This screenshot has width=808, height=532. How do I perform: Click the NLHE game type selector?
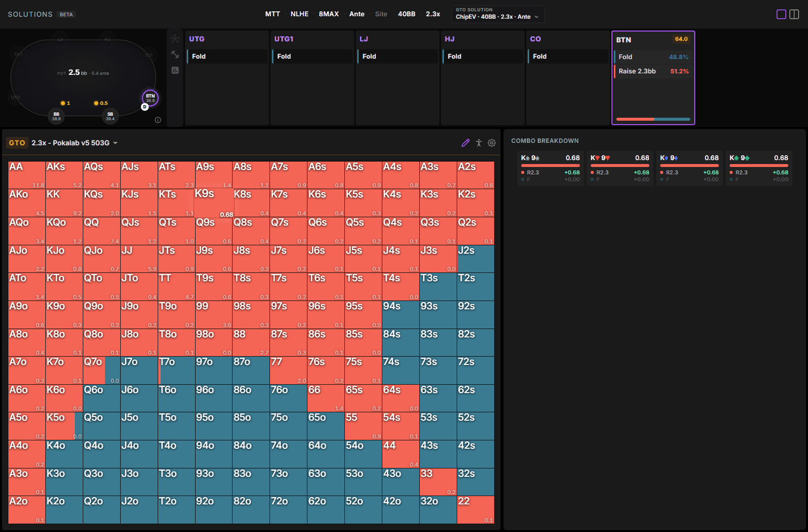(x=300, y=14)
